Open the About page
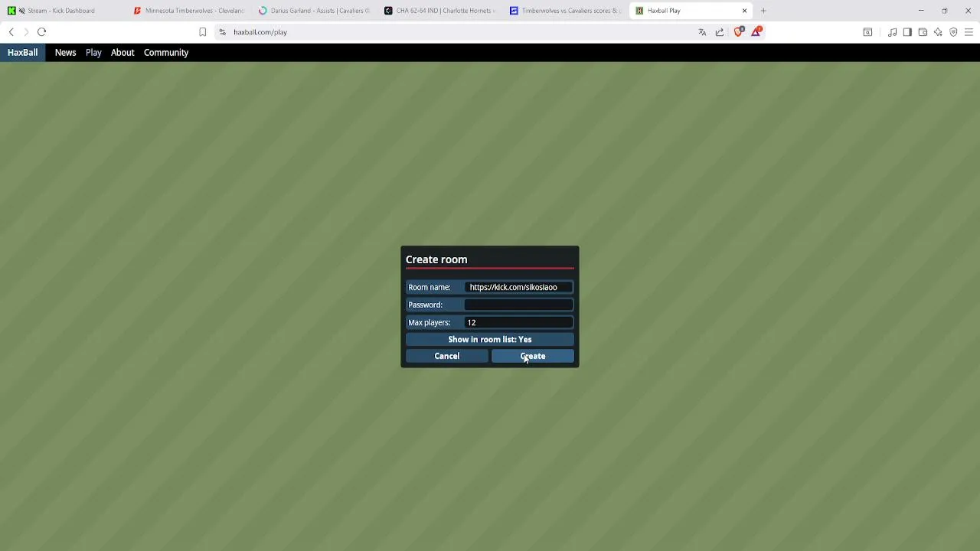The image size is (980, 551). point(122,53)
